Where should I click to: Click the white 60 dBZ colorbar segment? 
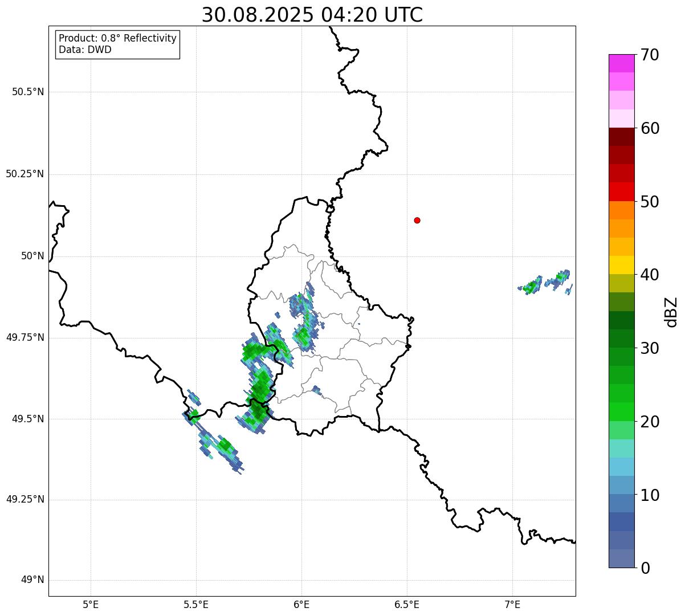pos(622,119)
